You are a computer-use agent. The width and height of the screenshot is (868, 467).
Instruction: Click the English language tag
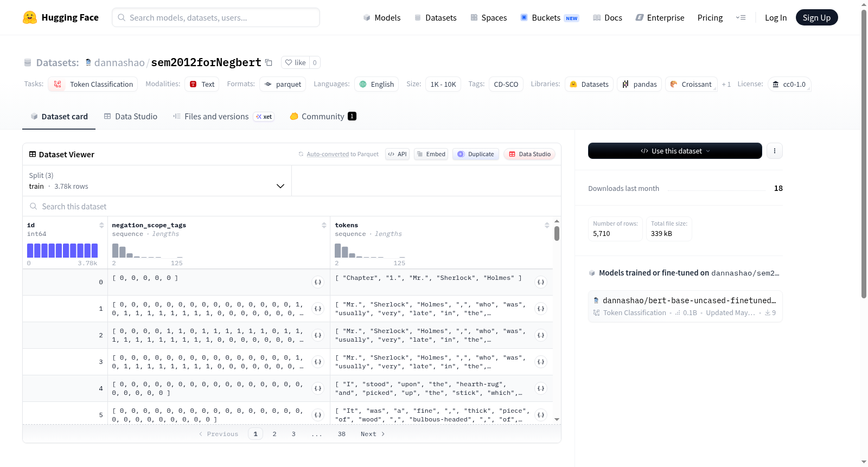point(376,84)
